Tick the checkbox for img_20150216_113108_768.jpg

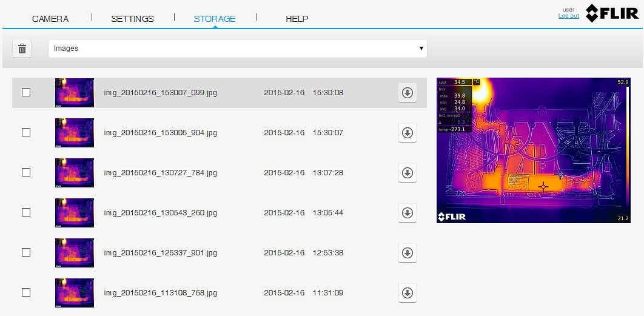click(x=26, y=292)
